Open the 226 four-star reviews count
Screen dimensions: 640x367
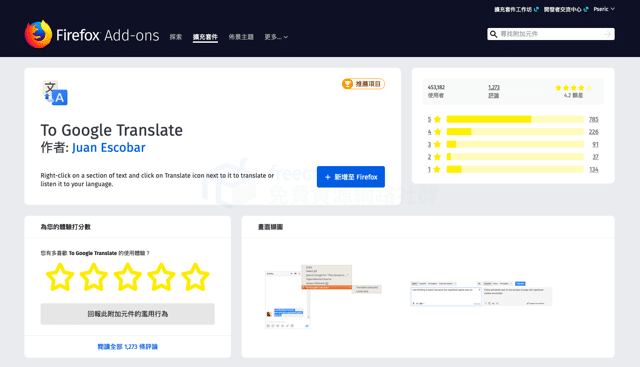tap(593, 131)
